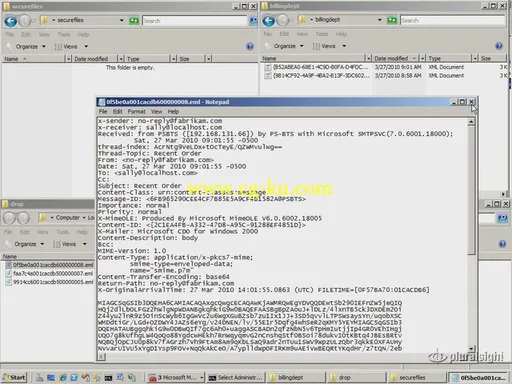Open Name column filter dropdown in securefiles

pos(68,59)
